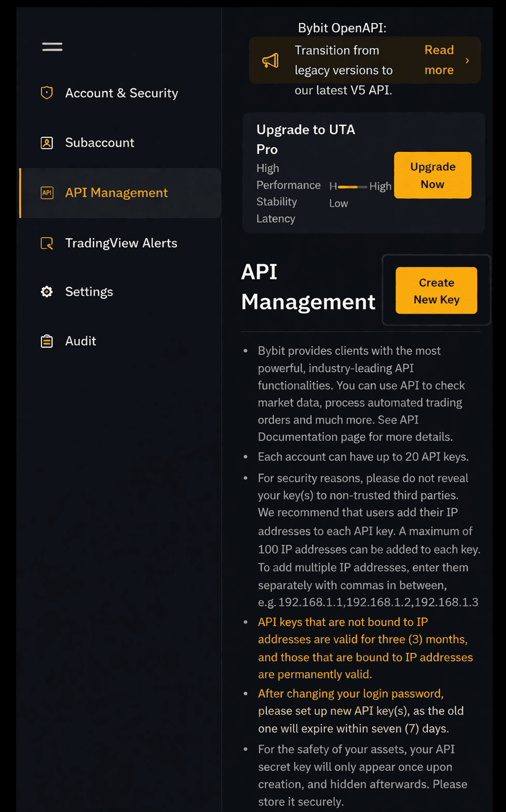Click the Audit clipboard icon
The image size is (506, 812).
47,341
